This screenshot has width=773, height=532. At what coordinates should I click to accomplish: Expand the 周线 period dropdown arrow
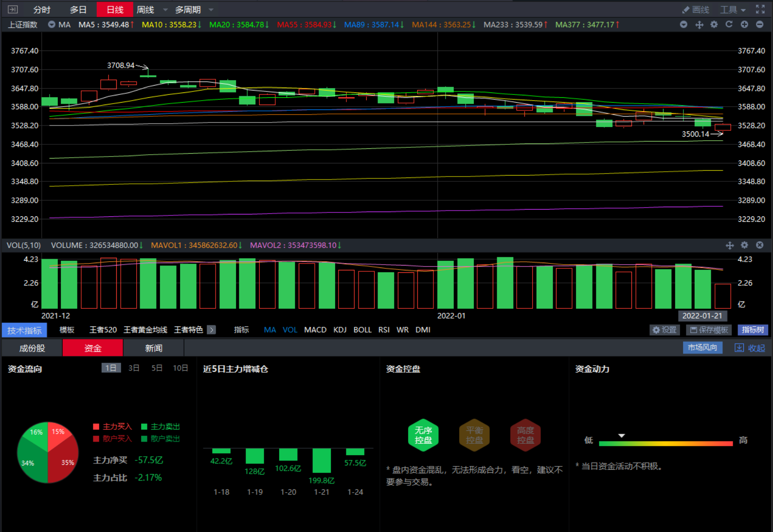coord(165,10)
